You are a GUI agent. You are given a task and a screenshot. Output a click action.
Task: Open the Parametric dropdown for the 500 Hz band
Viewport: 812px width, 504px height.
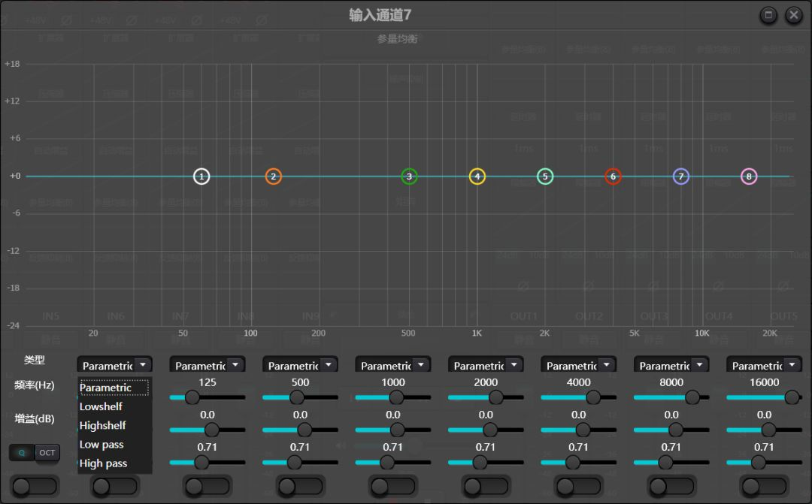(299, 364)
